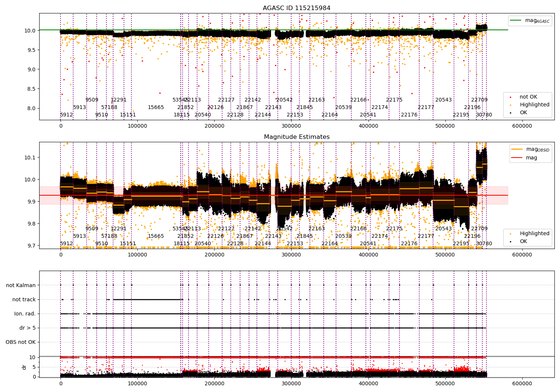560x392 pixels.
Task: Click obsid label '22709' in the top plot
Action: [479, 100]
